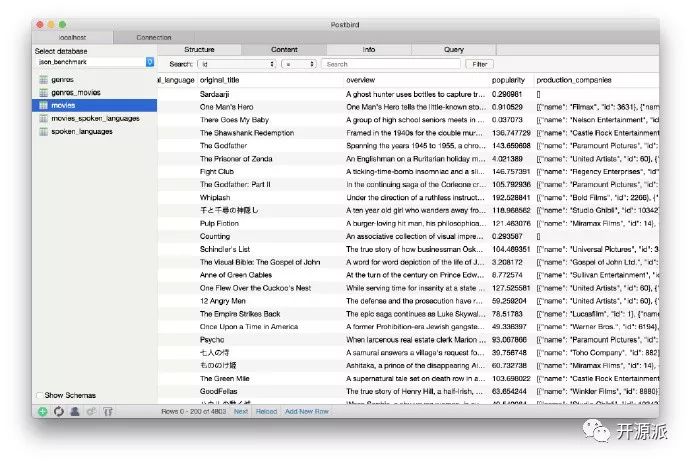Click the green add table plus icon
This screenshot has height=463, width=690.
click(43, 412)
